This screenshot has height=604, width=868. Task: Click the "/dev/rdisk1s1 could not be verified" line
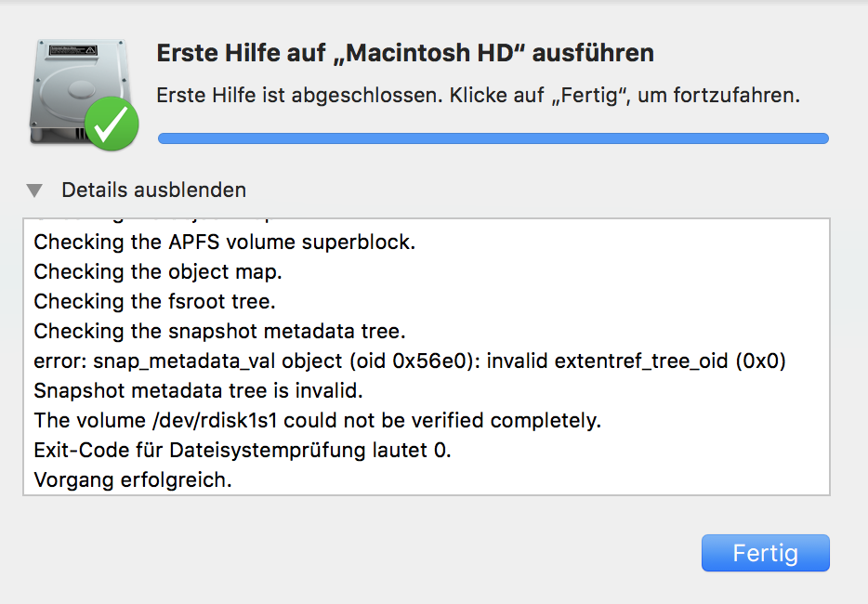(317, 421)
